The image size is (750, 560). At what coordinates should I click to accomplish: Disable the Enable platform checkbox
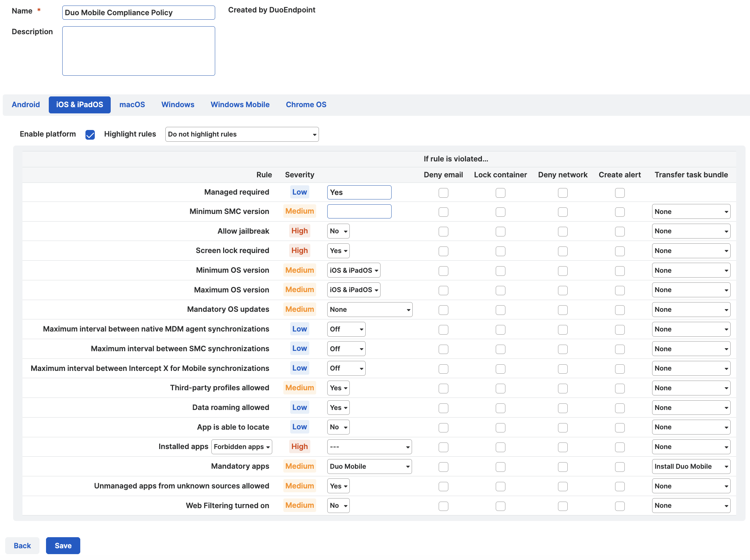[x=90, y=135]
